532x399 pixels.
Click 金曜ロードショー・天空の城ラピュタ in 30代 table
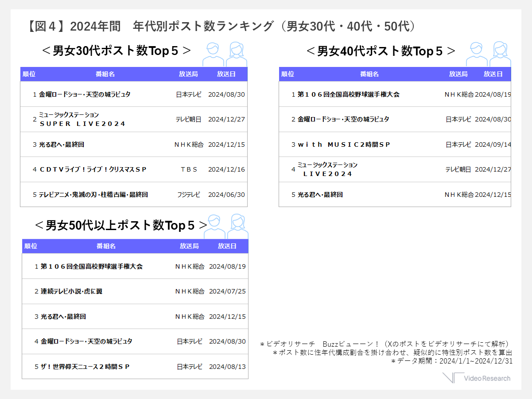tap(85, 94)
